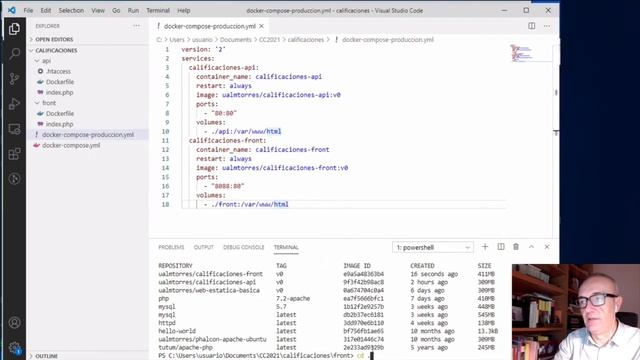Maximize the panel with up chevron
The image size is (640, 360).
coord(531,247)
